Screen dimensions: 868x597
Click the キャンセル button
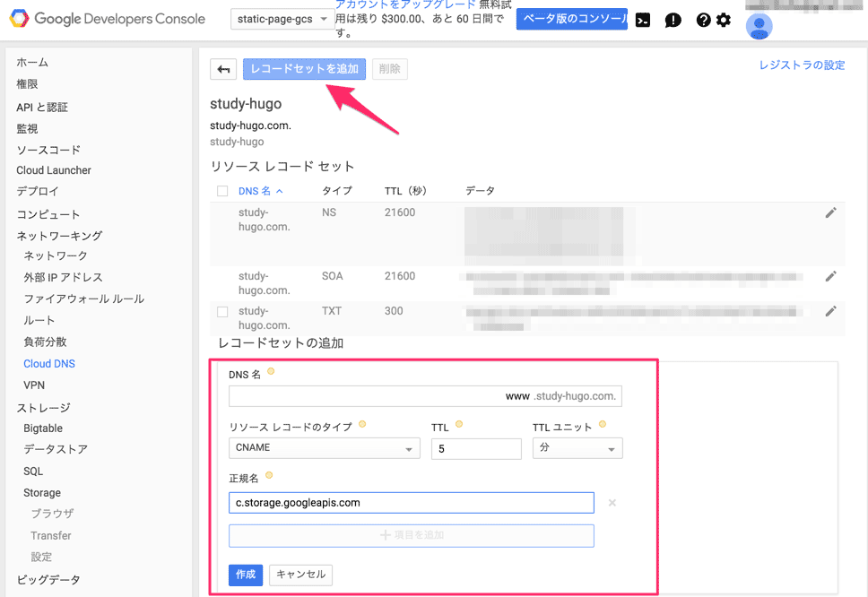(x=300, y=575)
